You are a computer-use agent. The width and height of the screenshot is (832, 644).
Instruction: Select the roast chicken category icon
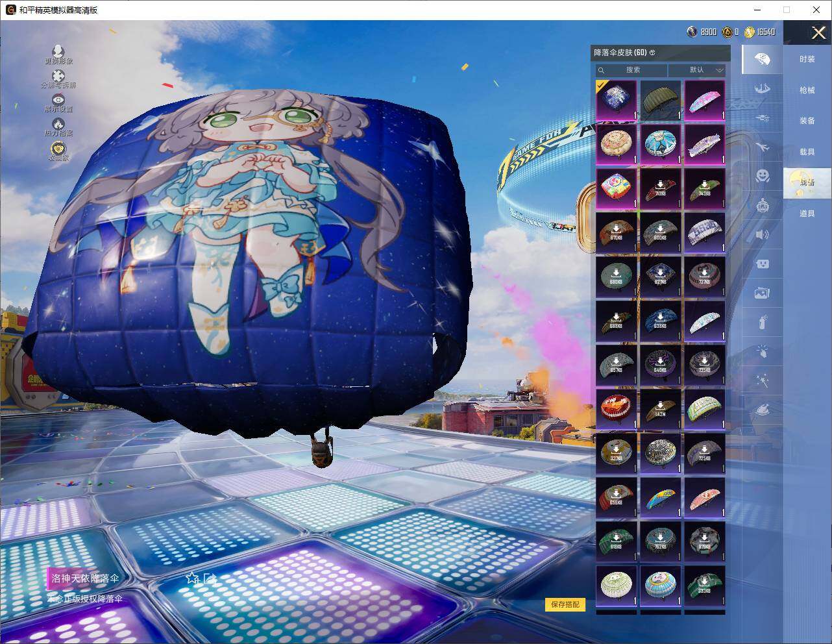[x=763, y=410]
